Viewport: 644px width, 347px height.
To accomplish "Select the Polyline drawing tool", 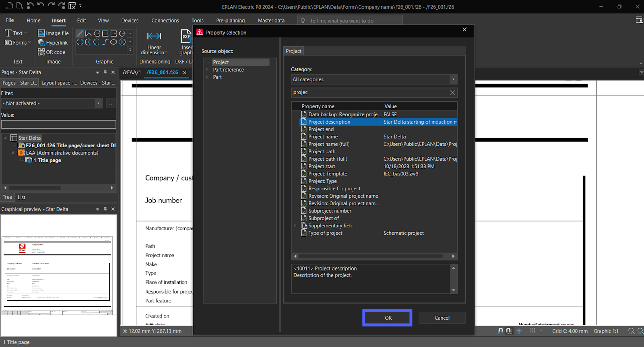I will point(89,33).
